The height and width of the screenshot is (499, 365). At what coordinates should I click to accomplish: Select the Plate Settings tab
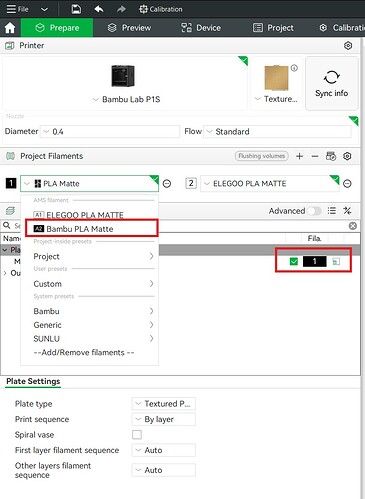(x=33, y=381)
